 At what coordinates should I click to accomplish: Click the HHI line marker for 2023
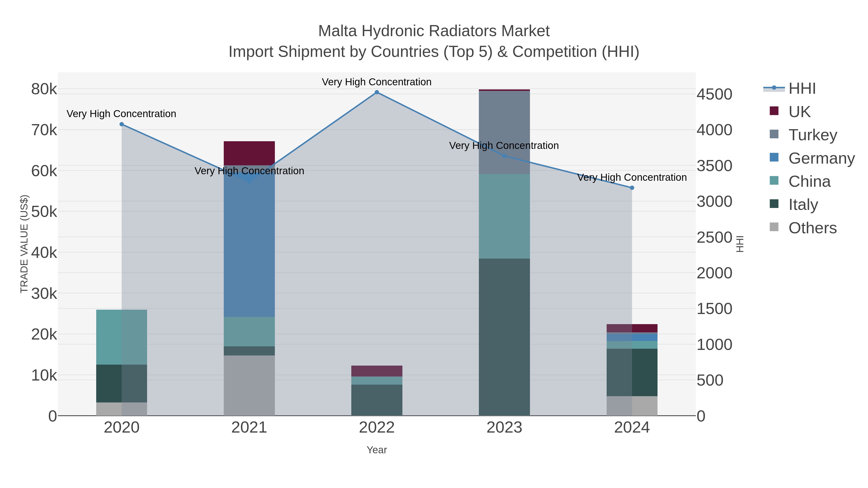click(504, 156)
